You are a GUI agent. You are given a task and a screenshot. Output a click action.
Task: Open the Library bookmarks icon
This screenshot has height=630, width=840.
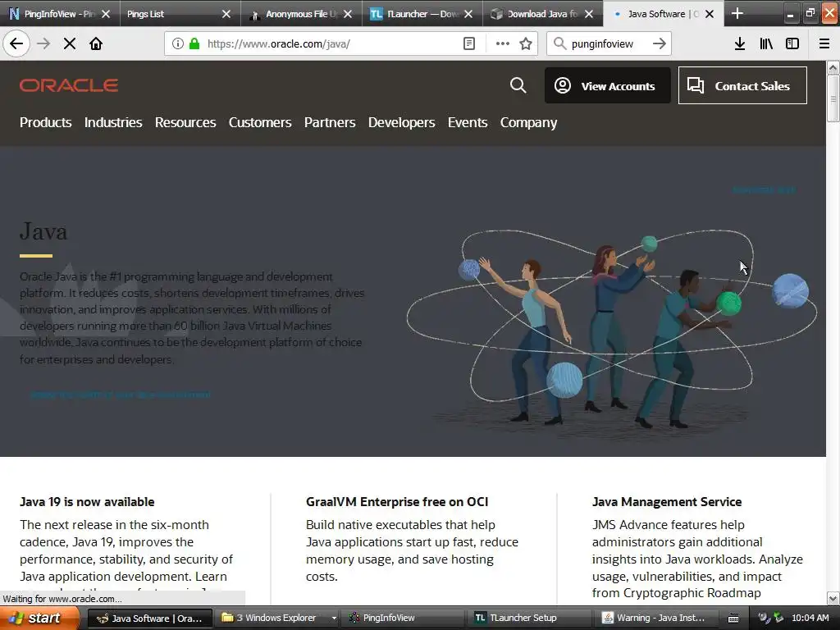click(766, 43)
